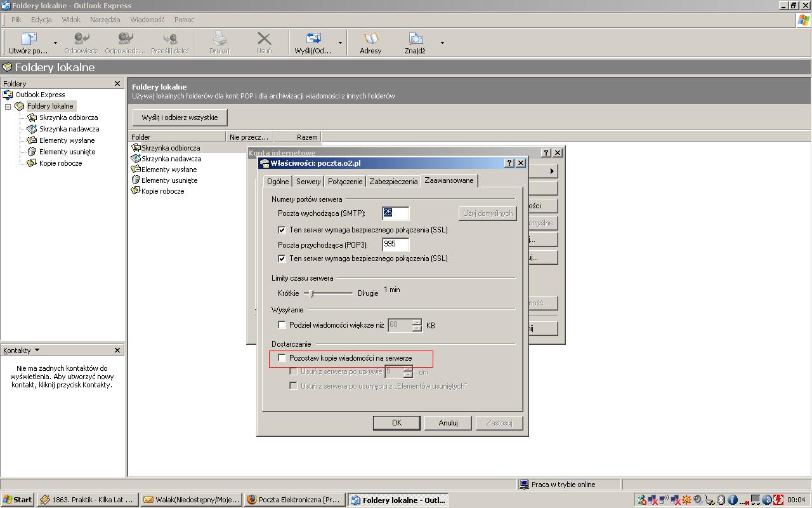The image size is (812, 508).
Task: Click the Zastosuj button
Action: pyautogui.click(x=499, y=423)
